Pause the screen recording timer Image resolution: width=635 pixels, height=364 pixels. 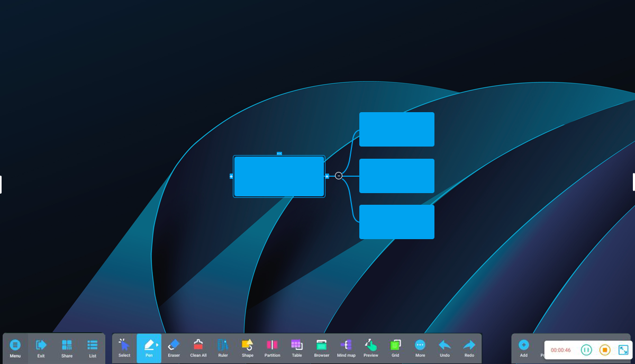tap(586, 350)
